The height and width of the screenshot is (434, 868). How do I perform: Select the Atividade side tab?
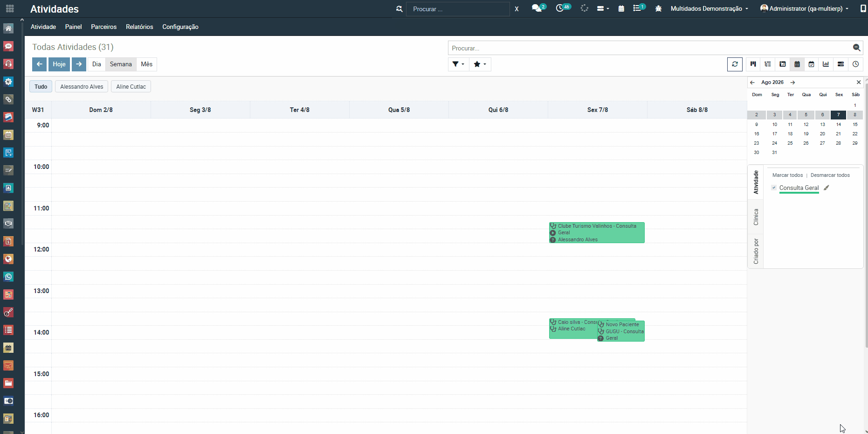tap(756, 182)
